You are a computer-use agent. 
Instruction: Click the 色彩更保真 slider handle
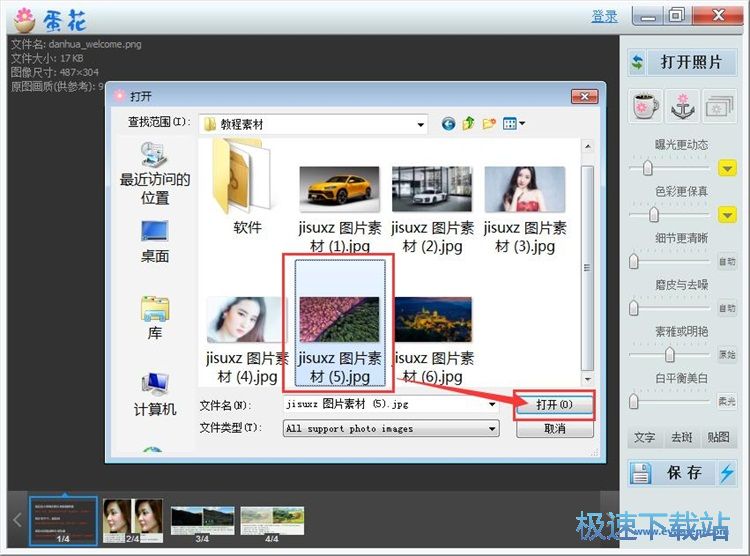point(654,214)
